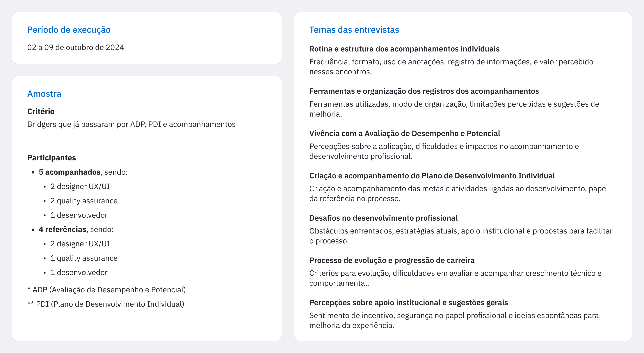Select 'Rotina e estrutura dos acompanhamentos individuais' title

[x=404, y=49]
